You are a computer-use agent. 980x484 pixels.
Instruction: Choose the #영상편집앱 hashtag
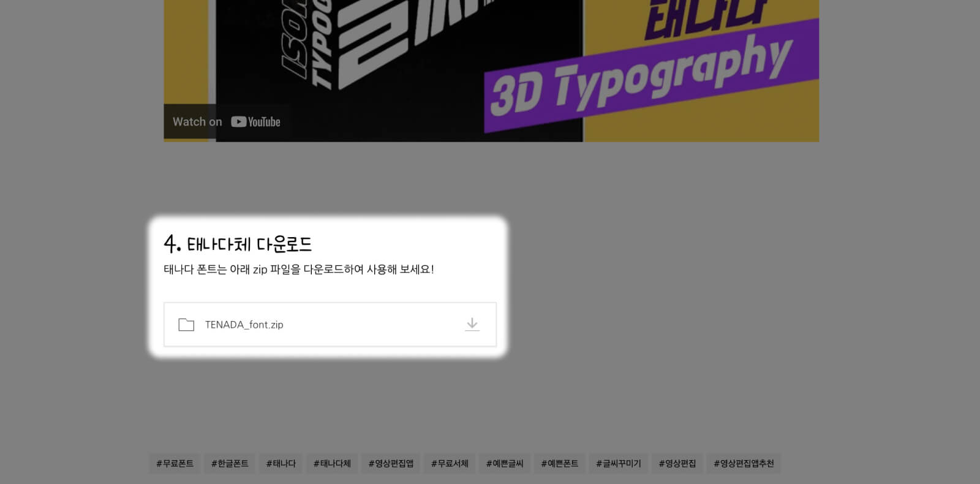click(391, 463)
